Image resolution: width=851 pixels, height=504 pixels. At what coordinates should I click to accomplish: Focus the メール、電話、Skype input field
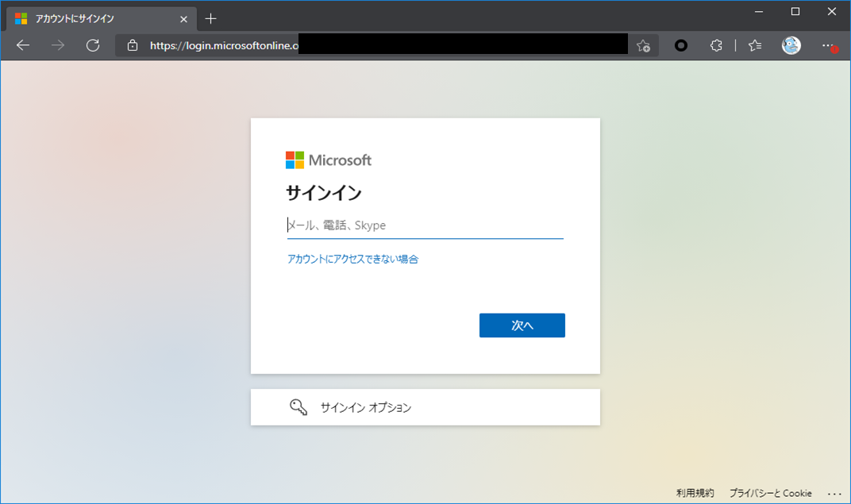tap(425, 225)
